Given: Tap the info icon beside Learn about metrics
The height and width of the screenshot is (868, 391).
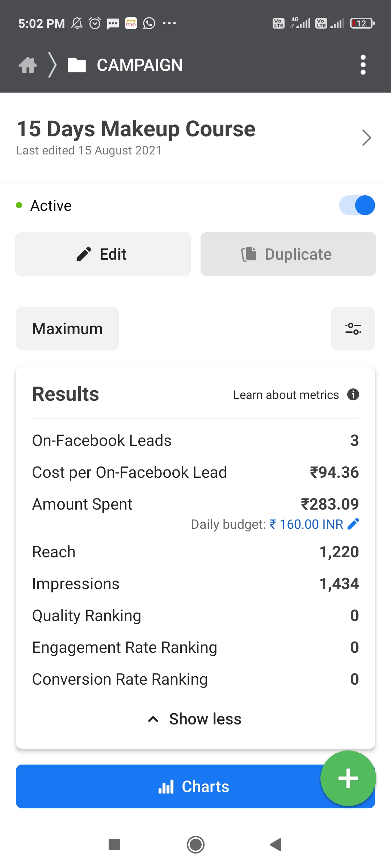Looking at the screenshot, I should (353, 394).
